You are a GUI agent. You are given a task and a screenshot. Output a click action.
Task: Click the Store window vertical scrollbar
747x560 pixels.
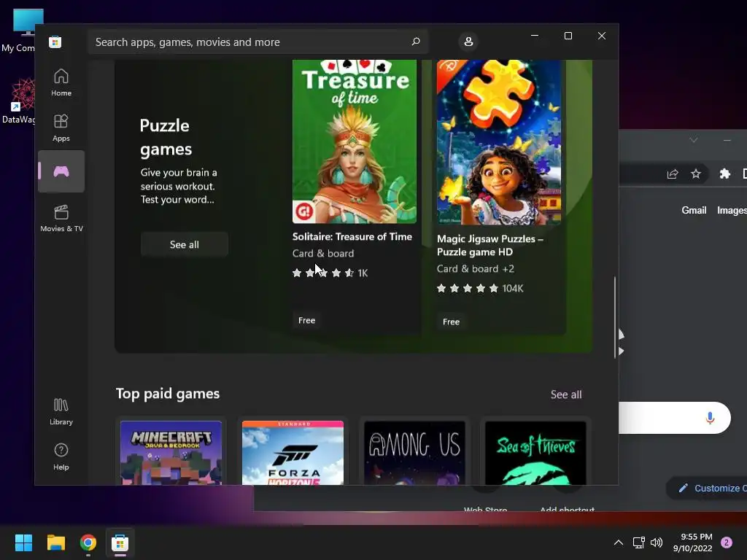click(614, 316)
